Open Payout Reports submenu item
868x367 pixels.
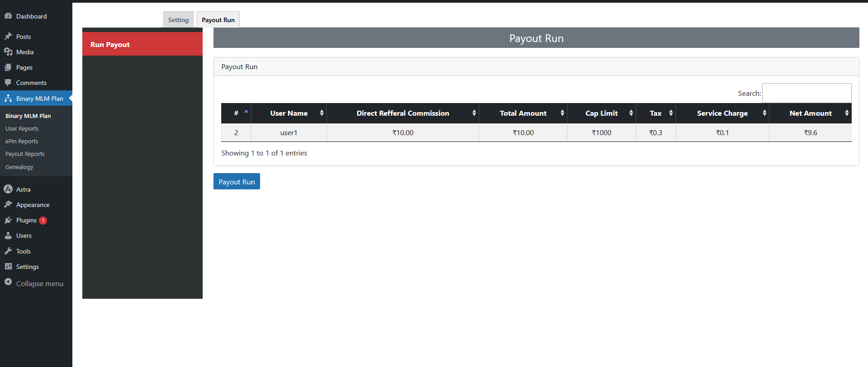25,154
